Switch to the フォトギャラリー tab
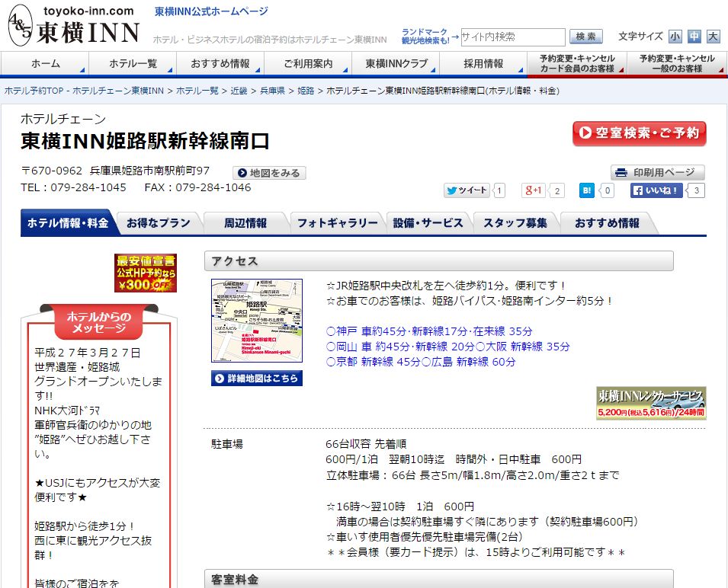Image resolution: width=728 pixels, height=588 pixels. click(x=338, y=223)
